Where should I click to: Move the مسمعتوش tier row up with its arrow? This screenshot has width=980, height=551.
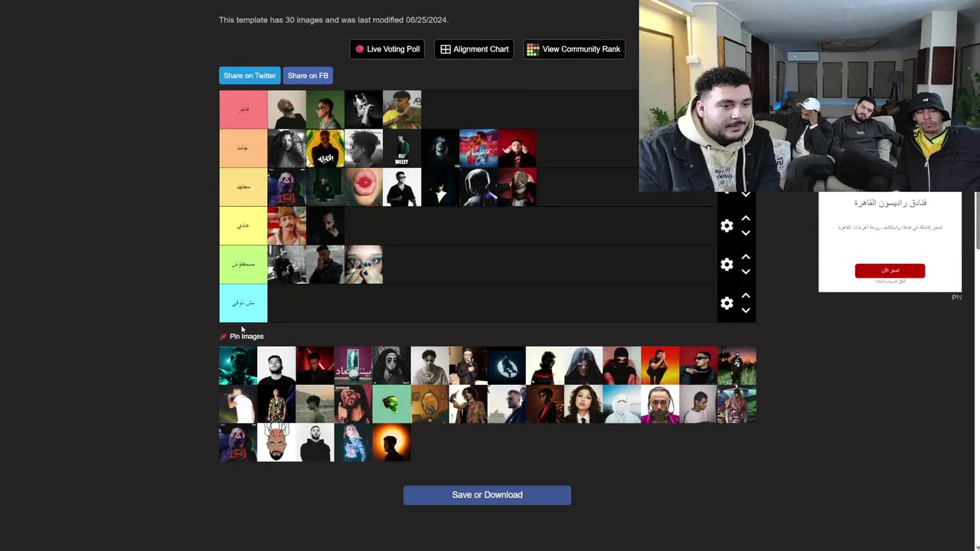(x=746, y=257)
